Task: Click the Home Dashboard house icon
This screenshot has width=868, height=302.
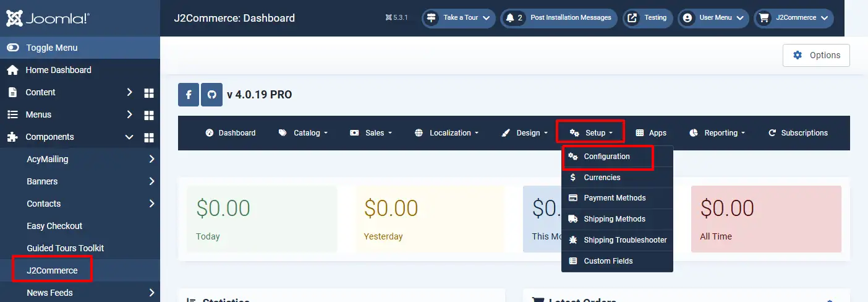Action: [12, 70]
